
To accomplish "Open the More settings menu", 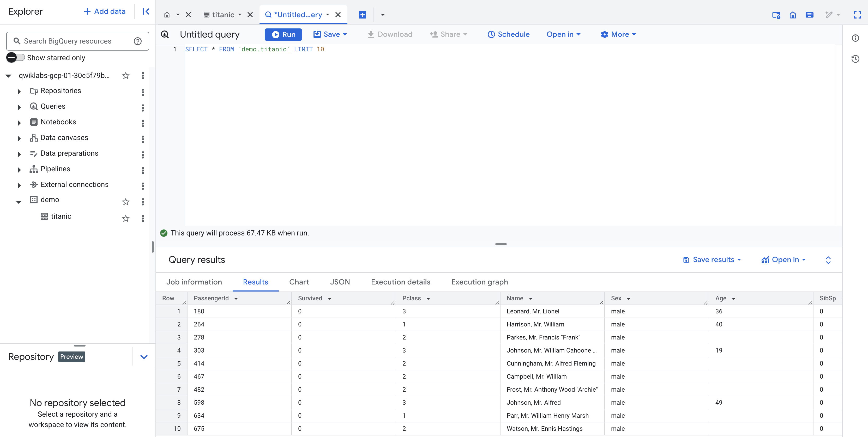I will (618, 34).
